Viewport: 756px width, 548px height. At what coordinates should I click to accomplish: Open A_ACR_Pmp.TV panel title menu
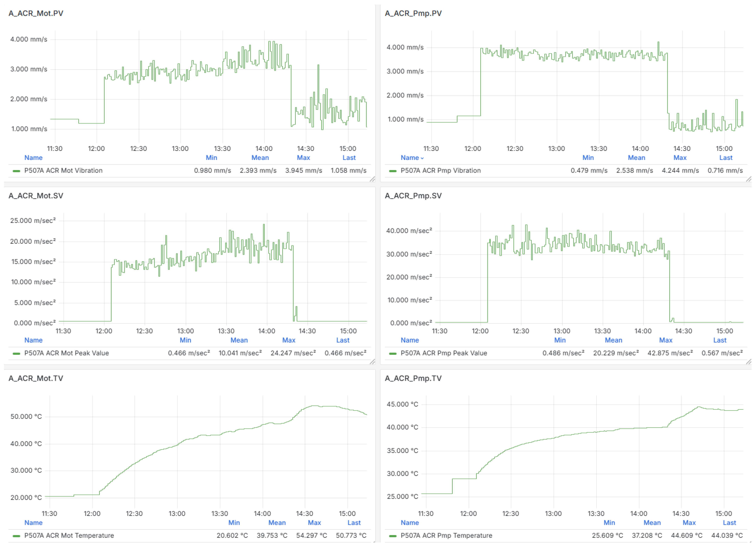[x=413, y=378]
